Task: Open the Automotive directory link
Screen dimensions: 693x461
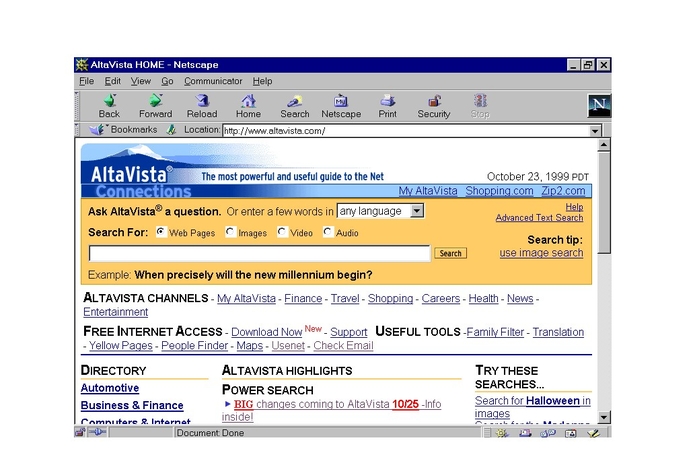Action: [x=110, y=388]
